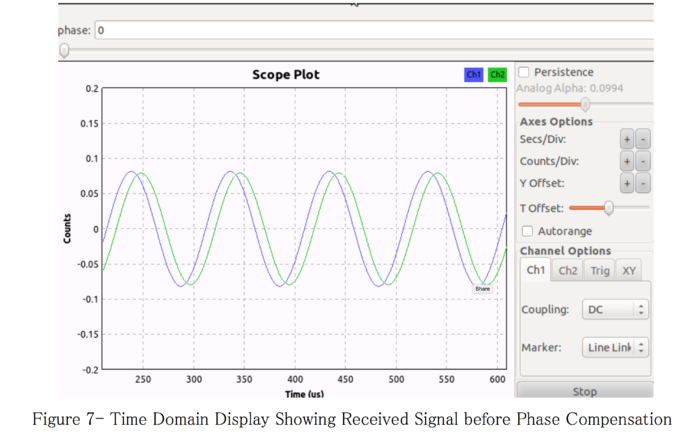The image size is (700, 435).
Task: Click the plus button for Secs/Div
Action: click(627, 140)
